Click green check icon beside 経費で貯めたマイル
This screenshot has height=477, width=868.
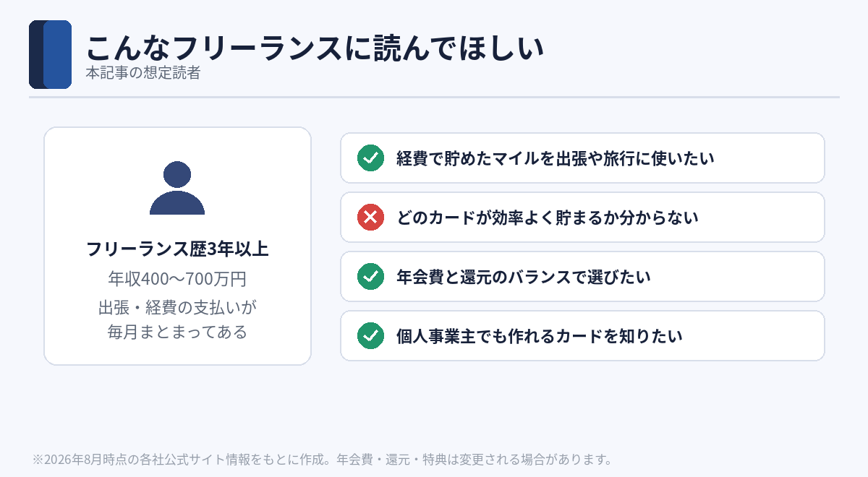click(370, 158)
